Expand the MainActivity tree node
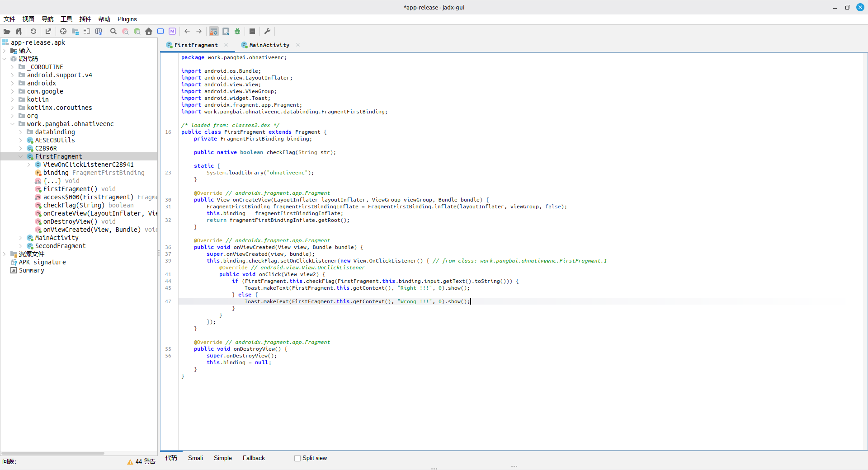The height and width of the screenshot is (470, 868). pyautogui.click(x=21, y=238)
